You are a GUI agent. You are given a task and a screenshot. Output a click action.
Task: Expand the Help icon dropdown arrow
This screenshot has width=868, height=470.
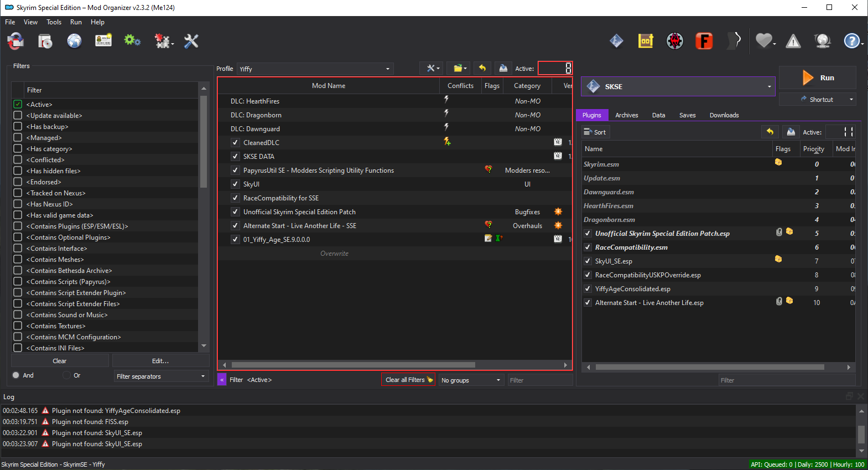(x=862, y=43)
